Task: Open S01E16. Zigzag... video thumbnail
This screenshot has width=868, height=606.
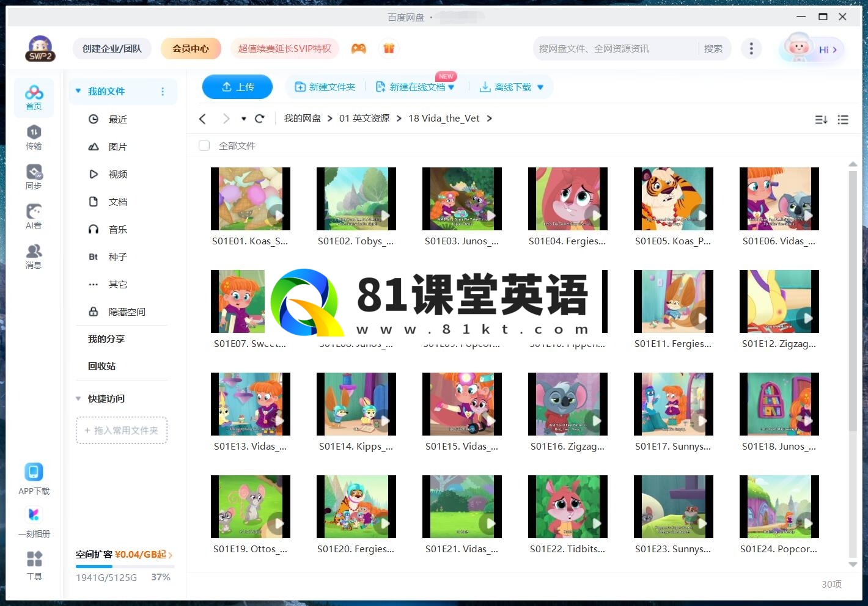Action: coord(568,404)
